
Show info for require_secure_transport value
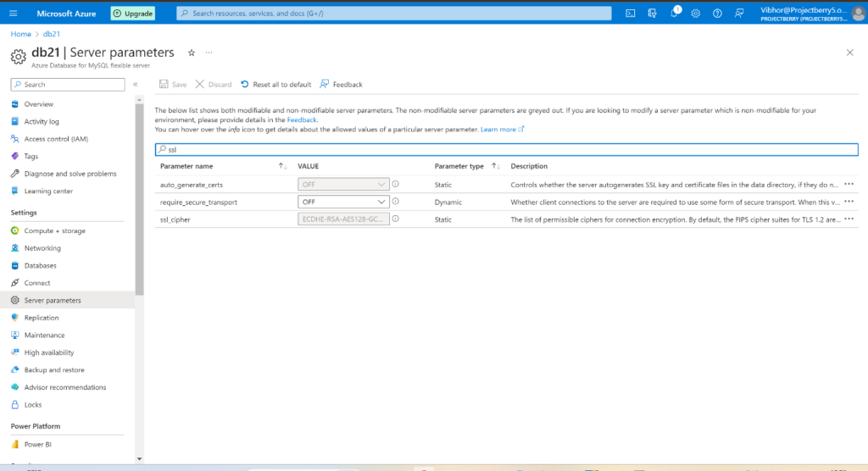395,202
